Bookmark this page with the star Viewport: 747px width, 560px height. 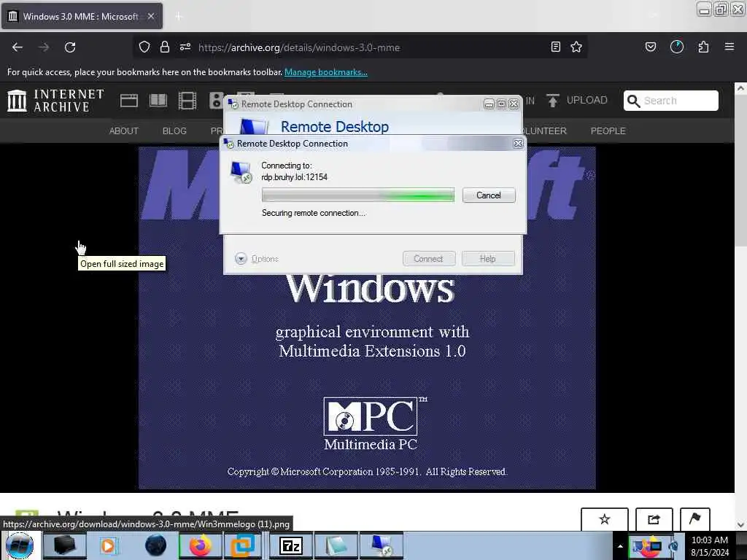576,47
